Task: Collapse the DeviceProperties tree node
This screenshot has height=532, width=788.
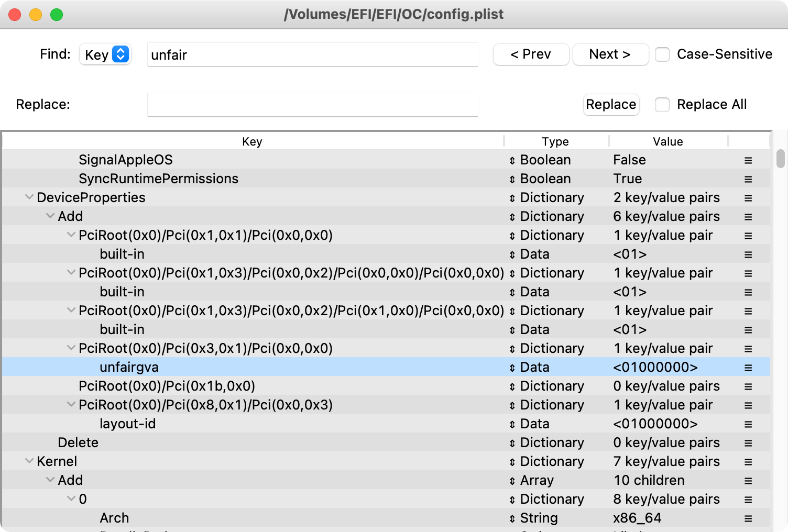Action: [29, 197]
